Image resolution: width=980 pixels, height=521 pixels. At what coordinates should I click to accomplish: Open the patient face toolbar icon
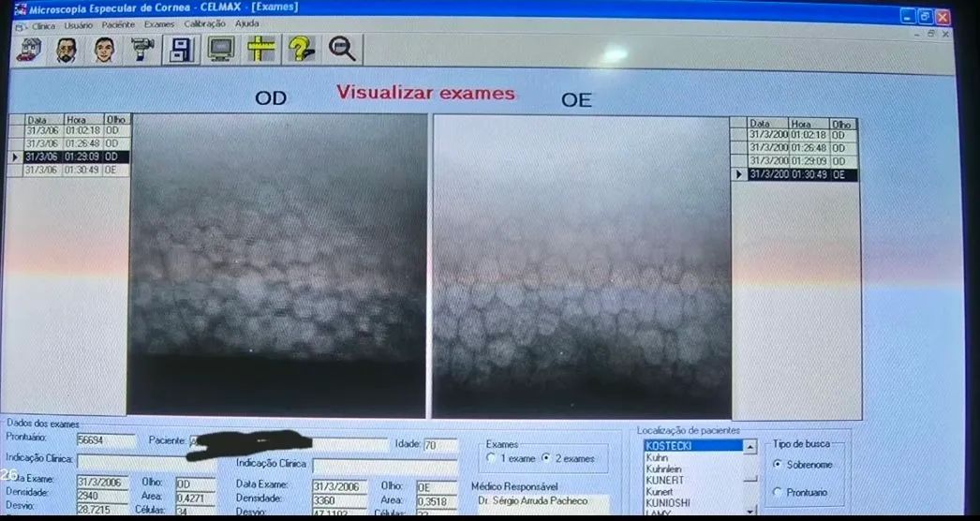[x=104, y=50]
